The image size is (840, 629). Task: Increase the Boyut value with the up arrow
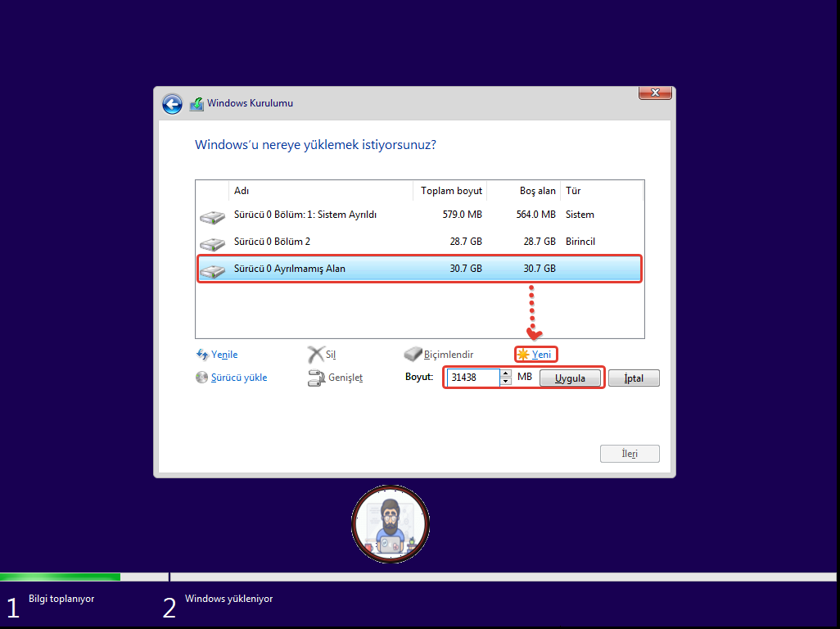[x=506, y=373]
